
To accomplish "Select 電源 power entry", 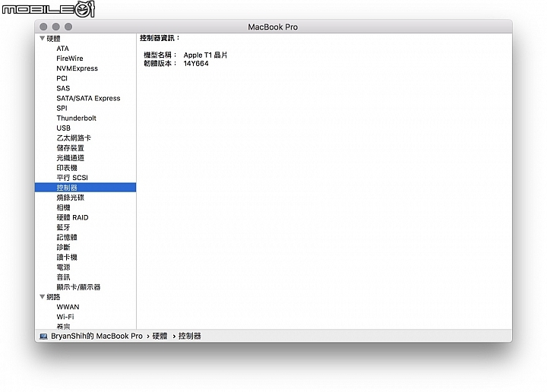I will coord(63,267).
